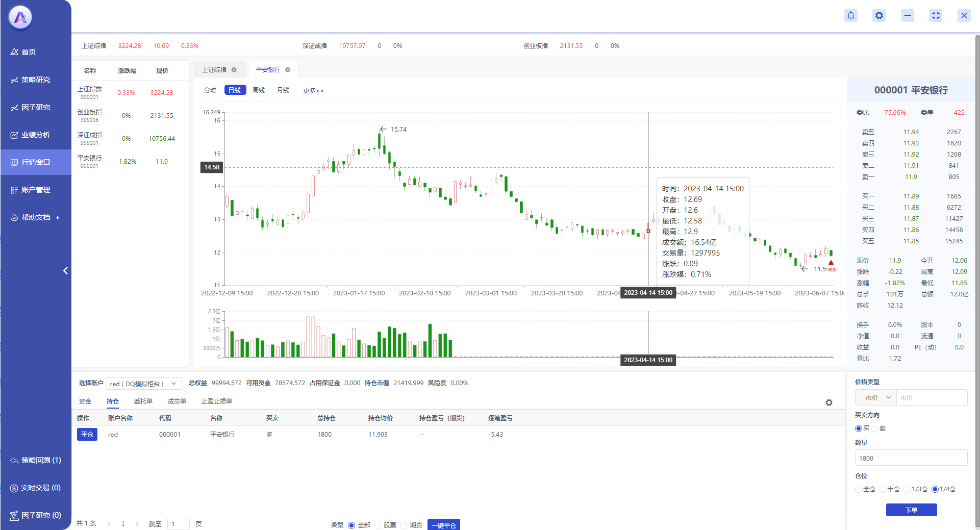Select the 卖 direction radio button

(875, 428)
